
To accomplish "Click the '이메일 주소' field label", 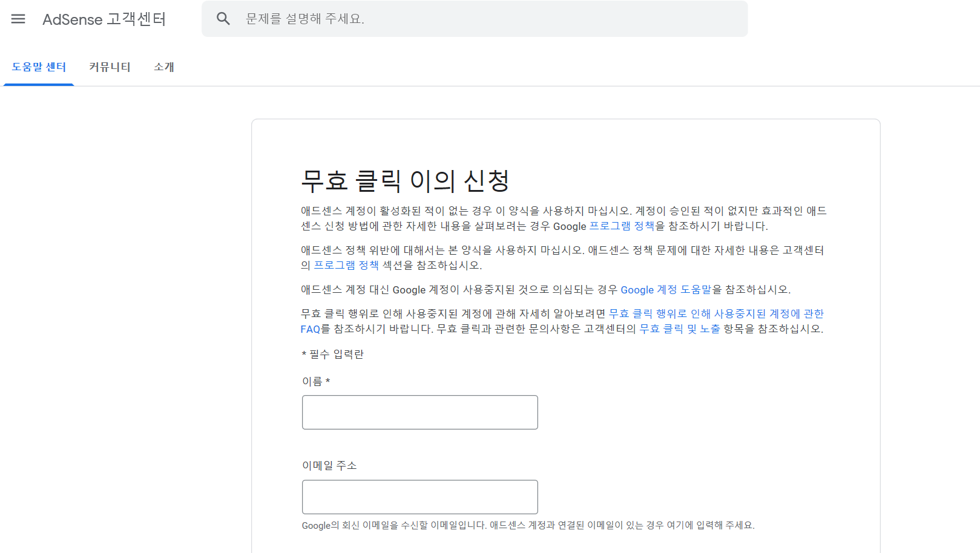I will click(329, 466).
